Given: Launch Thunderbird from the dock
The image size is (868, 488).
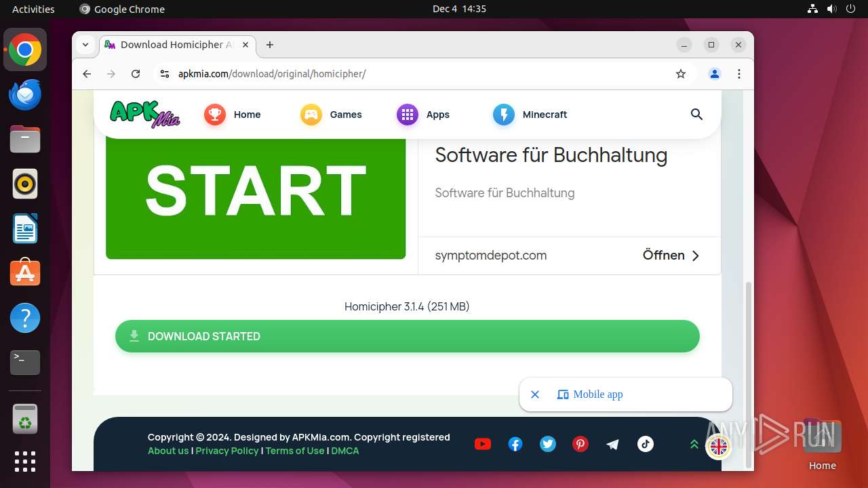Looking at the screenshot, I should point(25,95).
